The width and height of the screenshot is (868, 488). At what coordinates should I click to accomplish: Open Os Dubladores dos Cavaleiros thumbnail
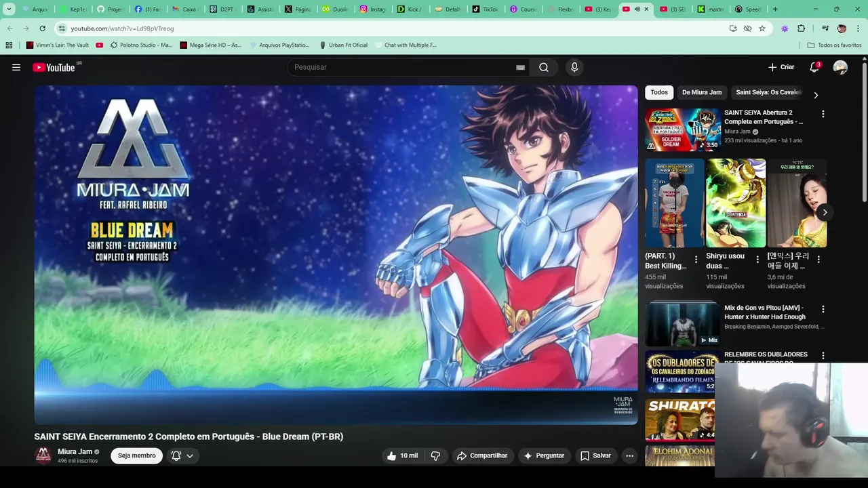pos(680,371)
